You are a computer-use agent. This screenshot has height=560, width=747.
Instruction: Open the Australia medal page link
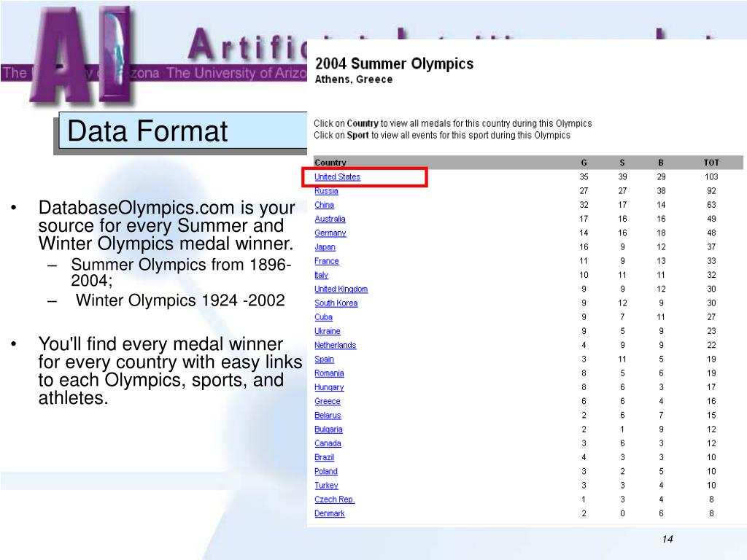(330, 219)
